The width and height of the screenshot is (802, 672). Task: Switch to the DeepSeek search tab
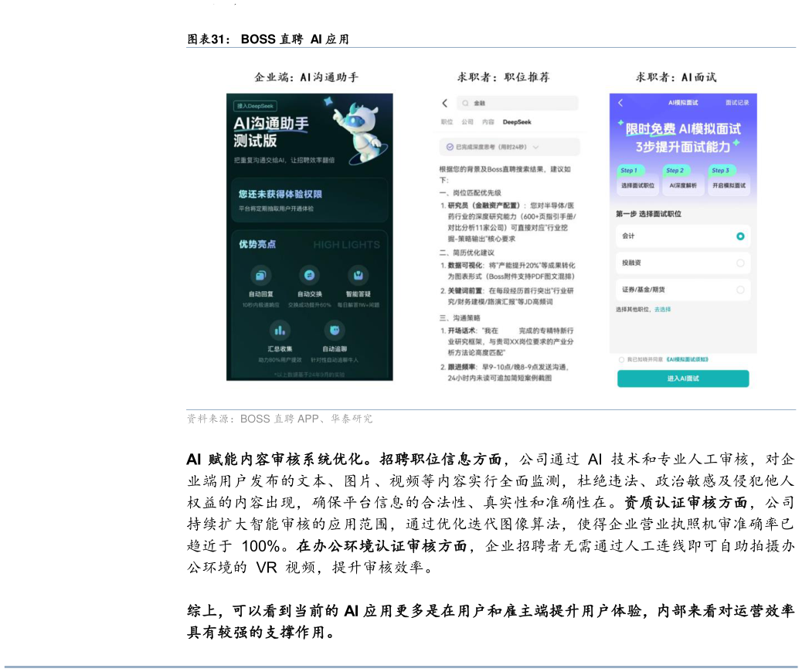coord(517,121)
